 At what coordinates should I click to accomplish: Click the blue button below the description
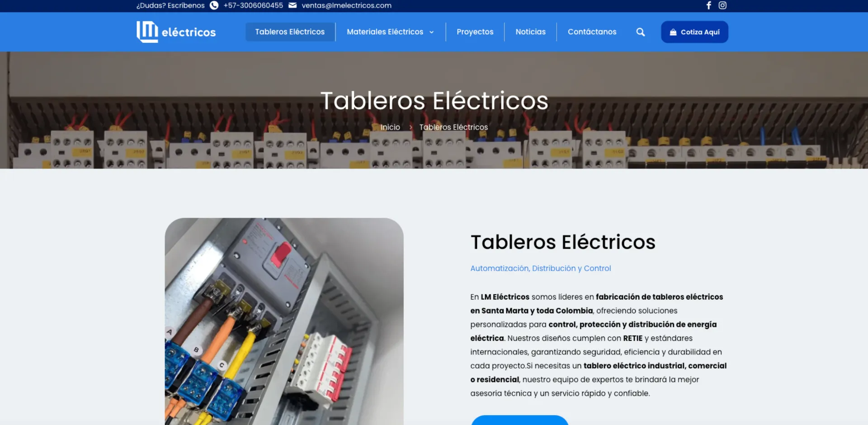pyautogui.click(x=519, y=420)
